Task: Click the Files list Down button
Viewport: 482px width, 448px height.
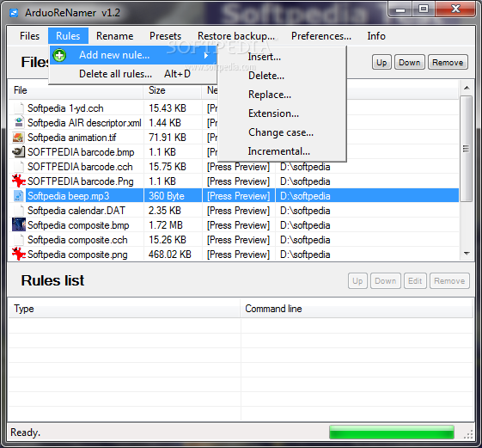Action: 410,63
